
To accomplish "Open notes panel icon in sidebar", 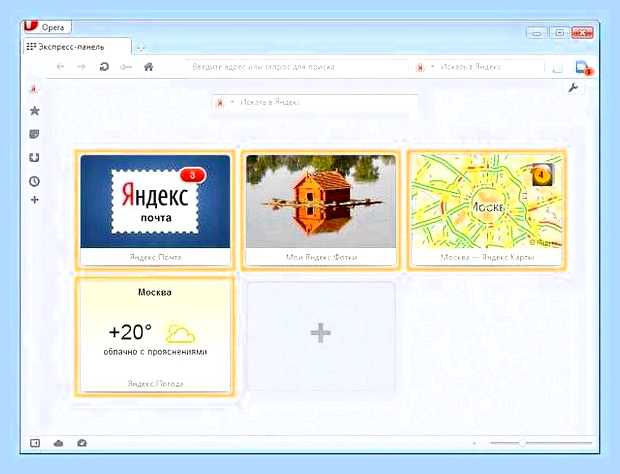I will pos(34,134).
